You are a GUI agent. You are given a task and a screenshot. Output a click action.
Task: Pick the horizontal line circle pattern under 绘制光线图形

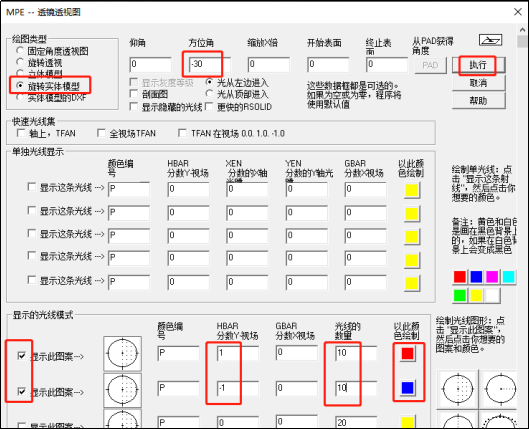click(500, 389)
